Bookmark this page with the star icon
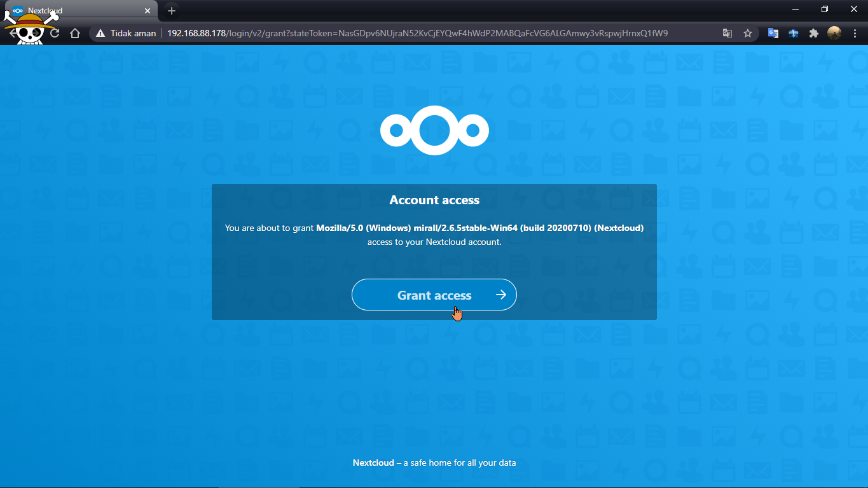This screenshot has height=488, width=868. (x=748, y=33)
